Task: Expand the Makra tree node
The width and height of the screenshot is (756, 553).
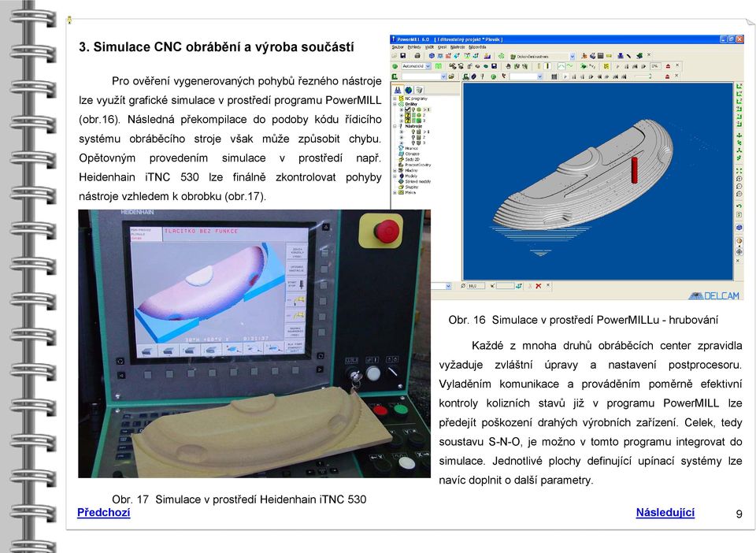Action: (x=395, y=192)
